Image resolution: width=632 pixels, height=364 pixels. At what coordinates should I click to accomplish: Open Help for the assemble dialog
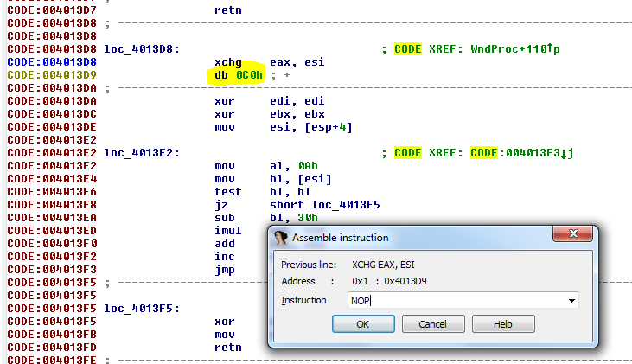(502, 324)
